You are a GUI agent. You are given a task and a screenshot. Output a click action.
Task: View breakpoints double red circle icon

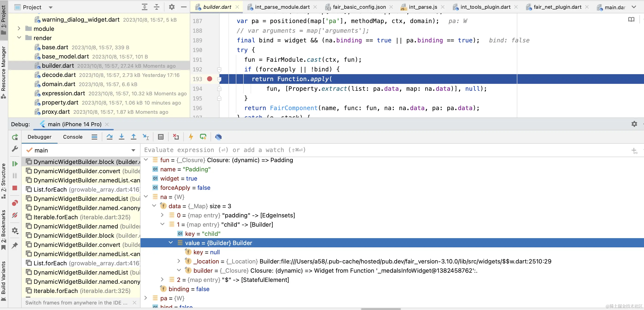click(15, 203)
